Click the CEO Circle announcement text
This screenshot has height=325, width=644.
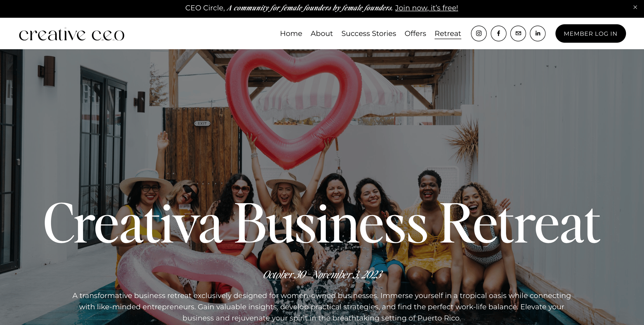pos(289,8)
